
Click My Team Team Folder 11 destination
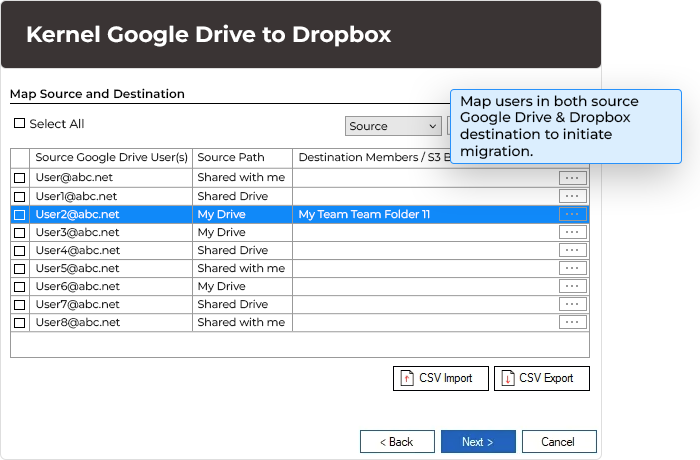click(x=364, y=214)
